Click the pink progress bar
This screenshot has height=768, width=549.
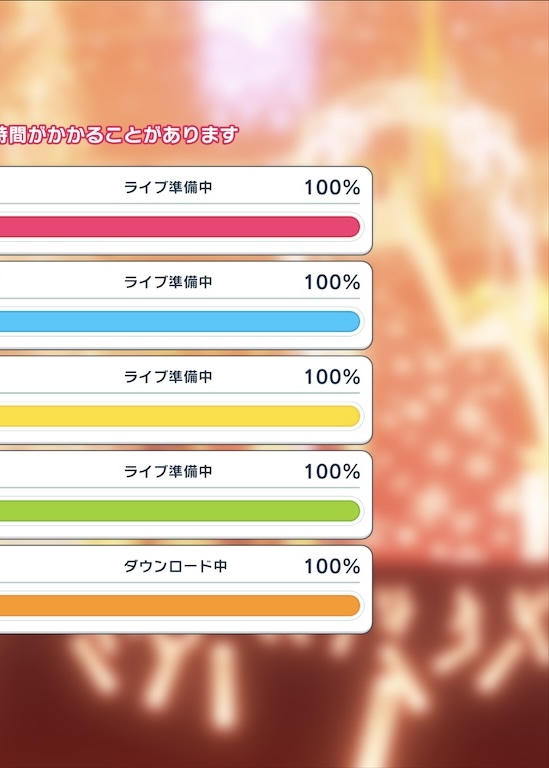point(180,227)
